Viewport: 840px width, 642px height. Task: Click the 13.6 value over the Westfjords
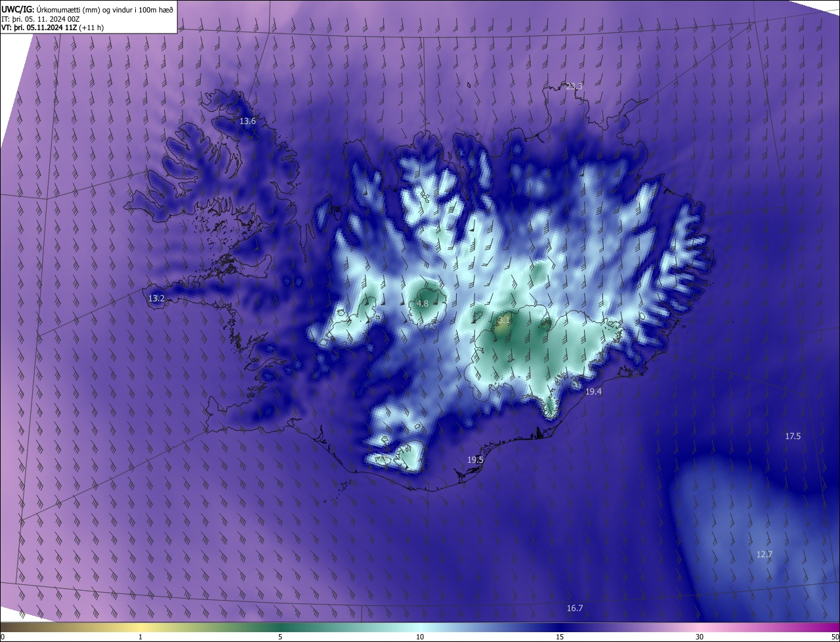(x=247, y=121)
